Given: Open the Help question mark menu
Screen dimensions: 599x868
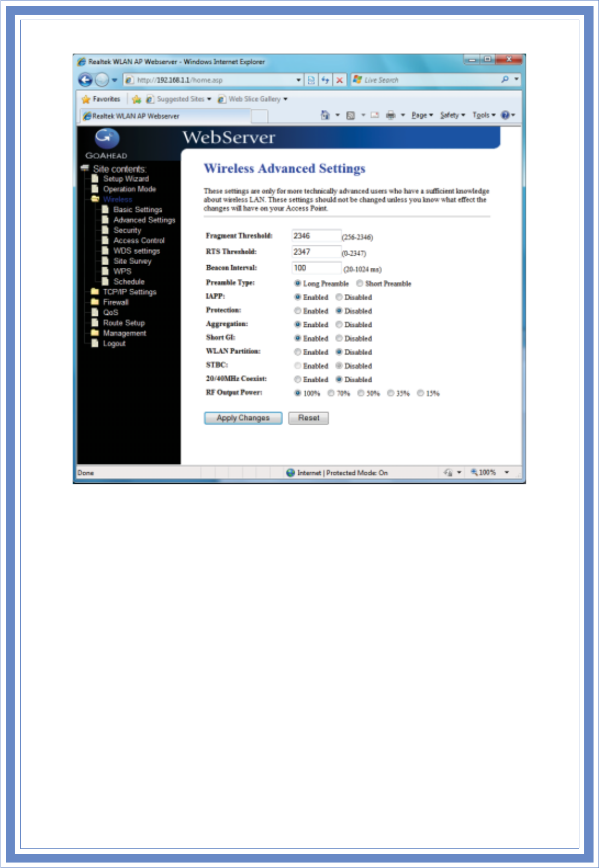Looking at the screenshot, I should pyautogui.click(x=508, y=115).
